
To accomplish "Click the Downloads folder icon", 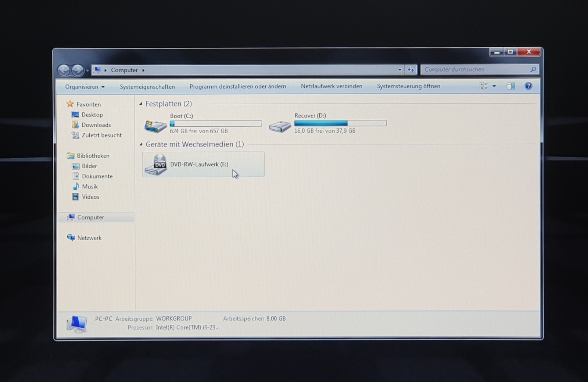I will click(x=75, y=125).
